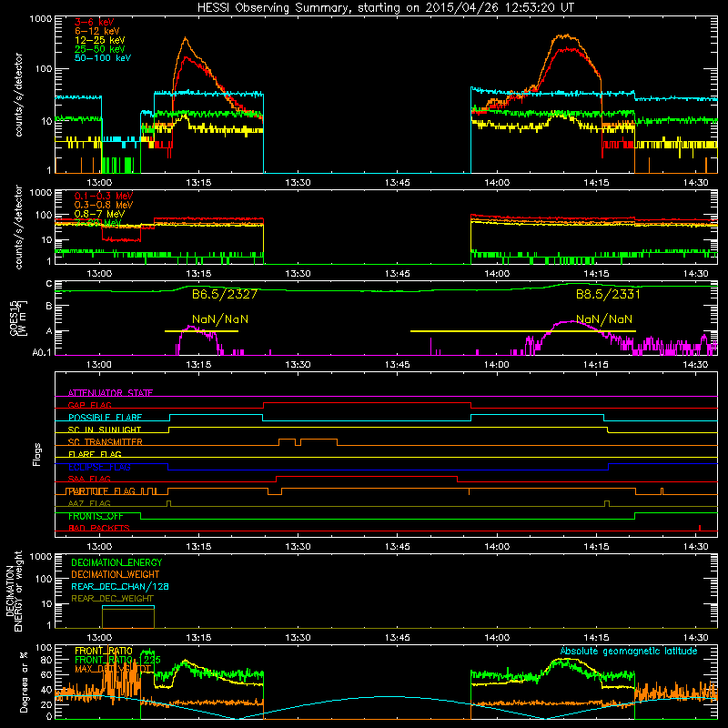The image size is (728, 728).
Task: Click the 13:45 tick under the keV panel
Action: [x=398, y=183]
